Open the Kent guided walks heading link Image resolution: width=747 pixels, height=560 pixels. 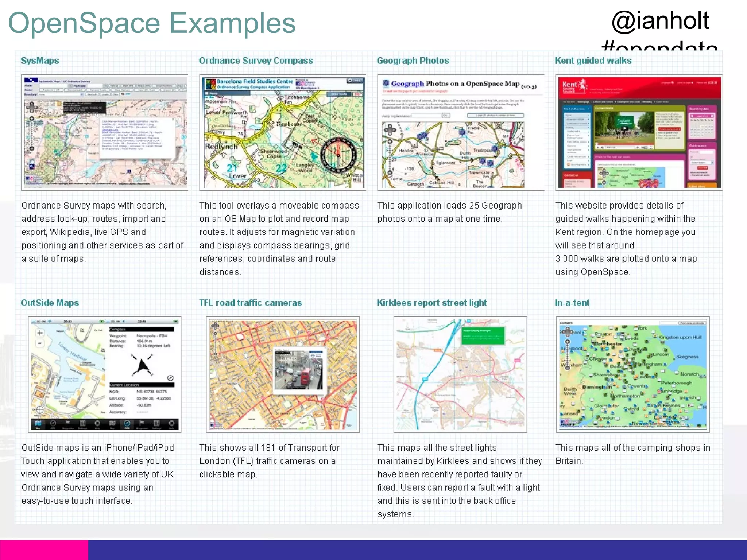[x=593, y=61]
